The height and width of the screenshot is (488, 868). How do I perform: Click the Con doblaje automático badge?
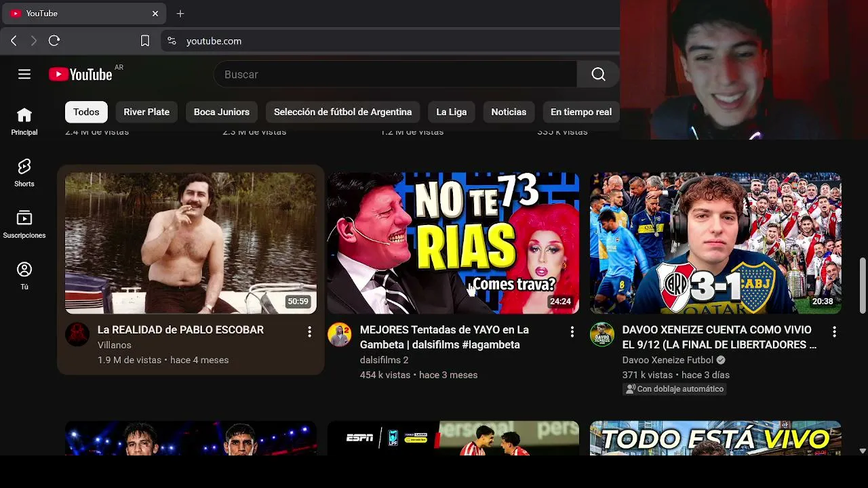[x=674, y=389]
